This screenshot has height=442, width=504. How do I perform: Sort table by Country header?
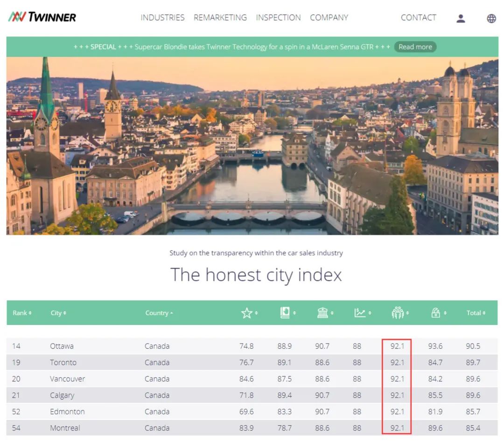pyautogui.click(x=159, y=313)
